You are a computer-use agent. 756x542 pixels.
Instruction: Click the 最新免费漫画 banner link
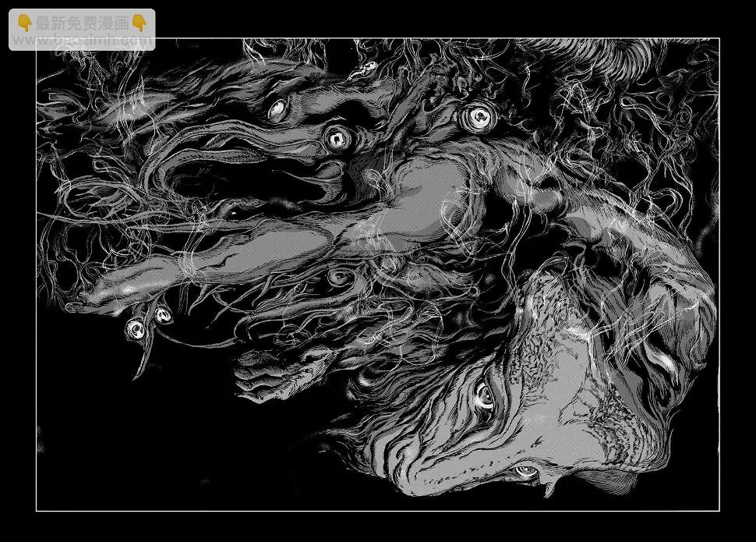pyautogui.click(x=82, y=30)
